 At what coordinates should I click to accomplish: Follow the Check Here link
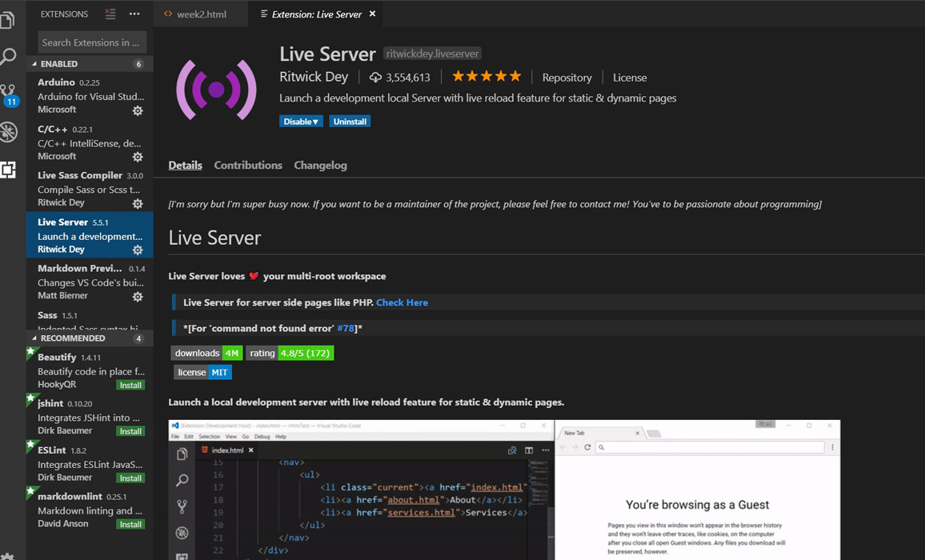(x=402, y=302)
